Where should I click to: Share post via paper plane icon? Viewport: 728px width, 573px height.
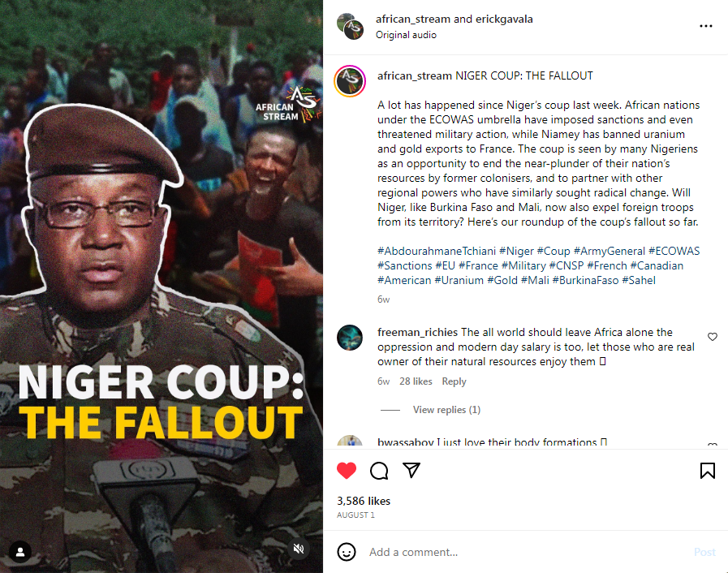[411, 471]
